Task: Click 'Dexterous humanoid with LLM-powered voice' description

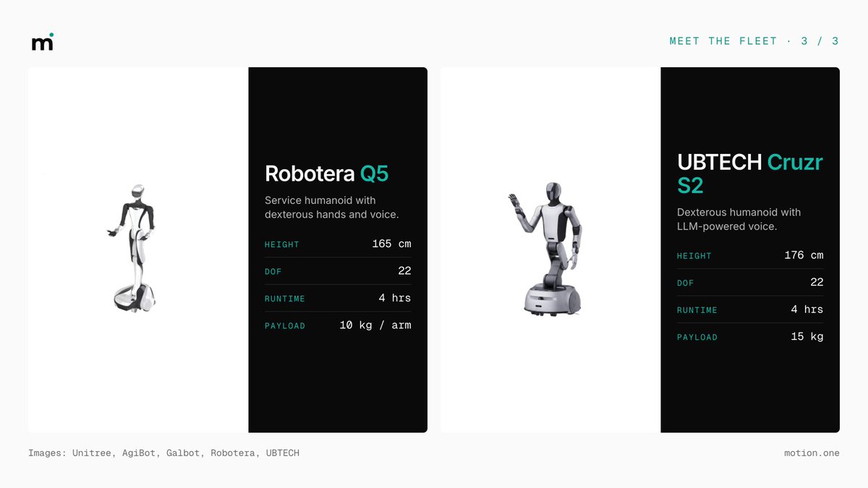Action: tap(739, 219)
